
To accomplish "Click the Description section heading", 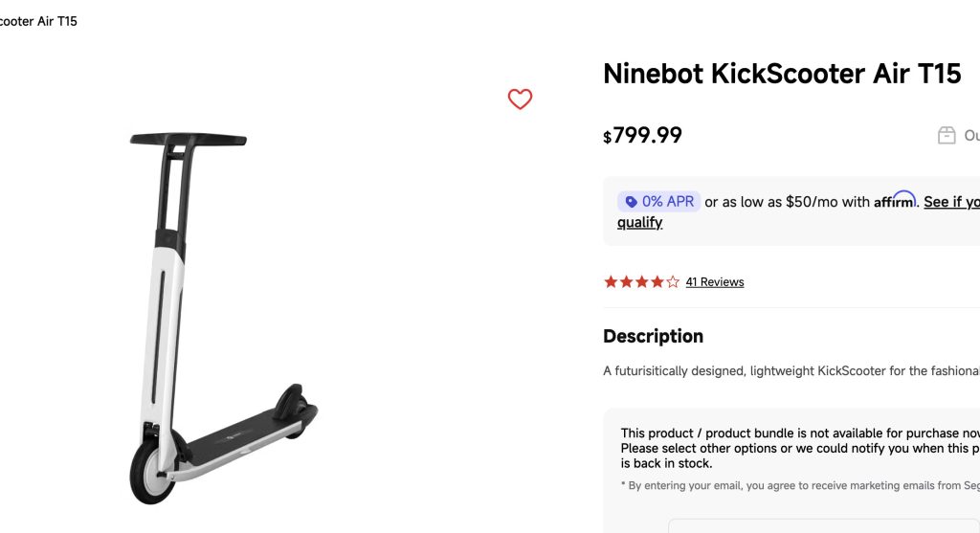I will pos(653,336).
